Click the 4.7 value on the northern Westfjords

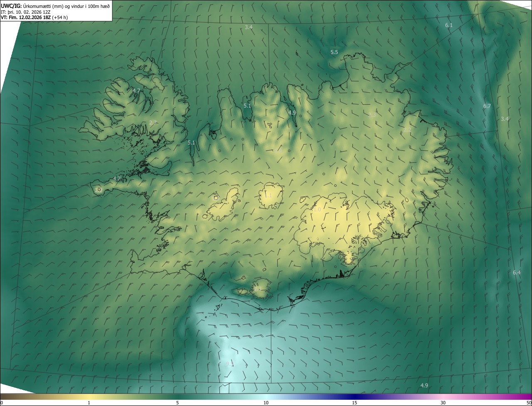pos(136,90)
